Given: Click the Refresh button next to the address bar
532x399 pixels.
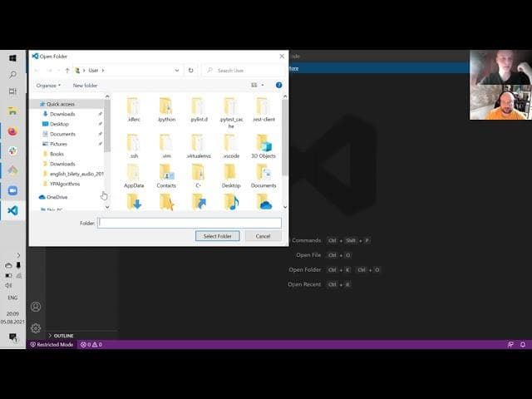Looking at the screenshot, I should pos(191,71).
